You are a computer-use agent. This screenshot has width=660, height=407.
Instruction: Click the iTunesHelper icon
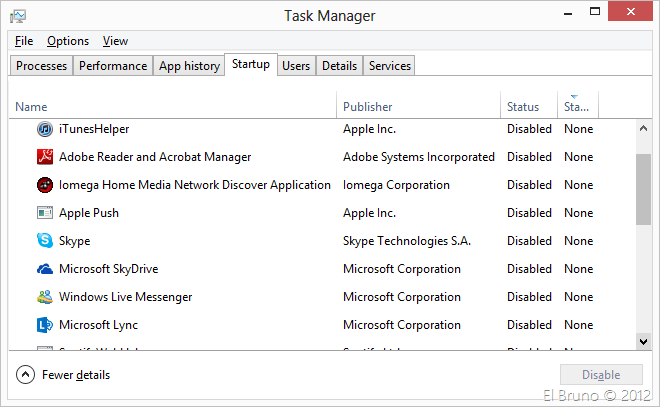pos(45,129)
